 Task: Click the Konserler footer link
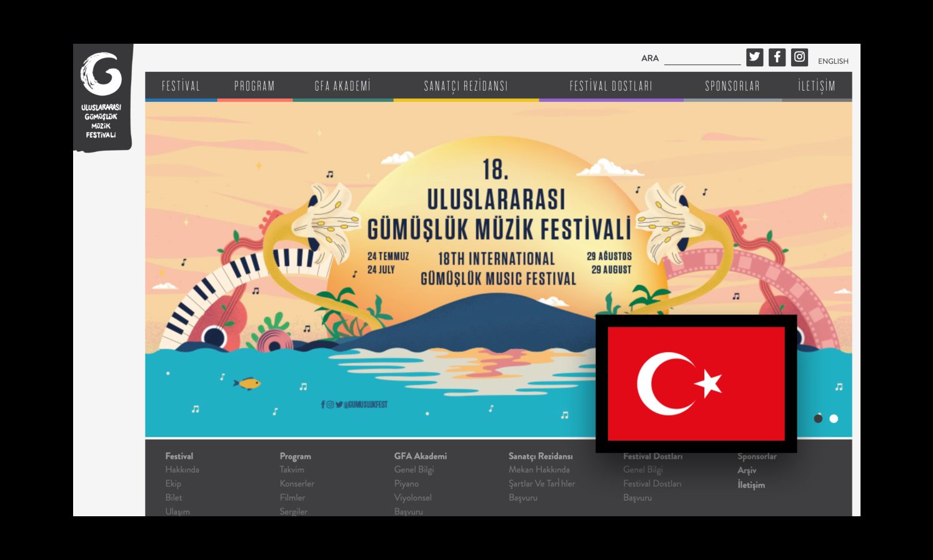pyautogui.click(x=297, y=484)
